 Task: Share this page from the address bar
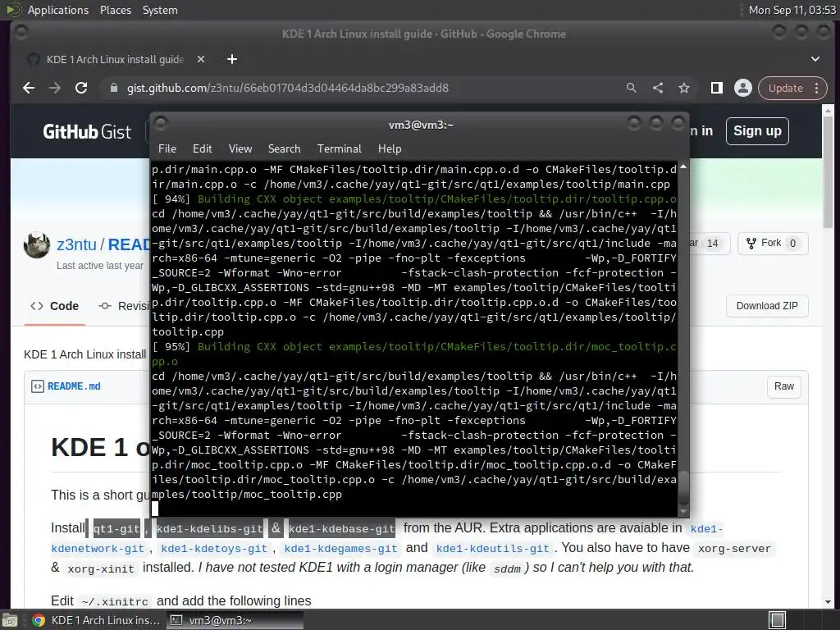658,88
